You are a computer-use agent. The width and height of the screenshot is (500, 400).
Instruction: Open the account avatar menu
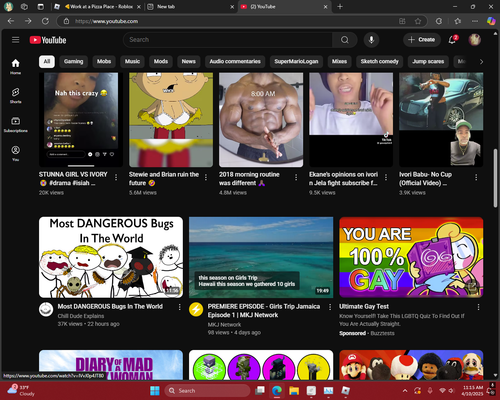pos(475,40)
